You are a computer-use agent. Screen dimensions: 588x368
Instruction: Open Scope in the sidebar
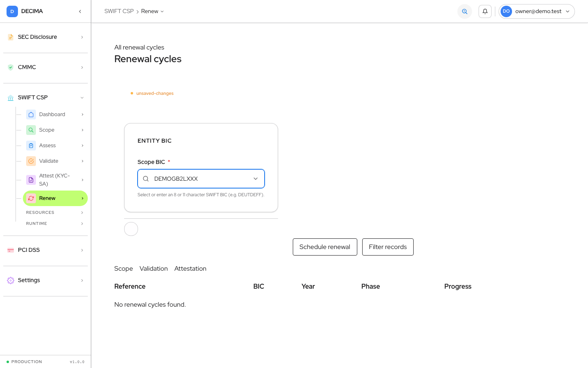click(x=55, y=130)
